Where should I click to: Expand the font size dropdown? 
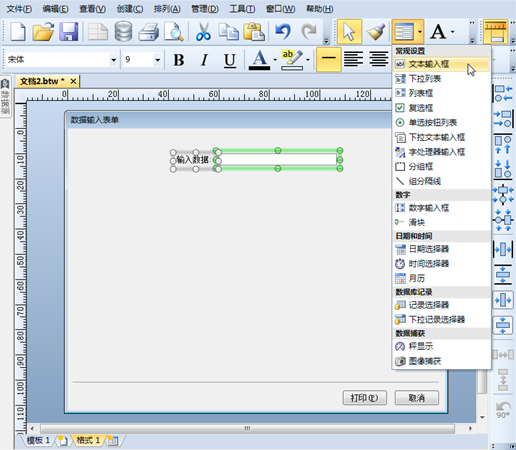click(158, 60)
